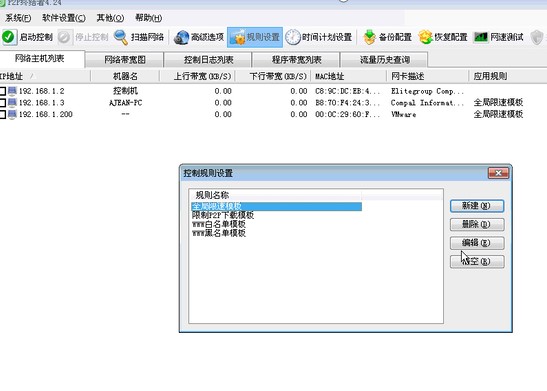Click computer icon for 192.168.1.3
This screenshot has width=547, height=391.
pos(12,103)
